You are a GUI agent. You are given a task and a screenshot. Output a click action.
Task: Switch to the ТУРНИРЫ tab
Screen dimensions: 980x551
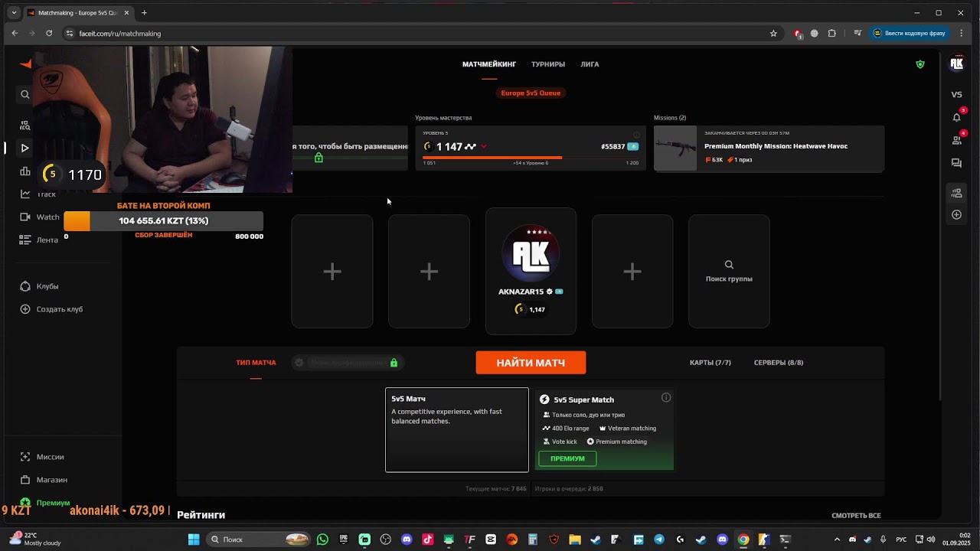point(548,64)
